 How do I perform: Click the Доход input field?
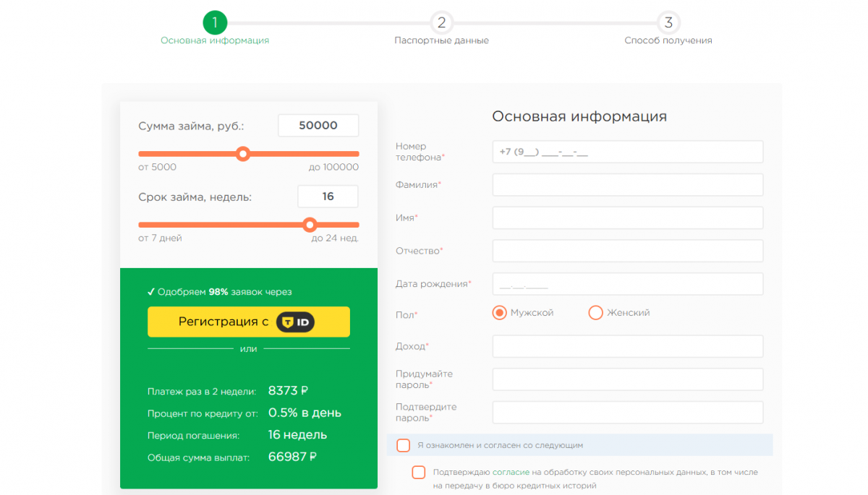tap(627, 346)
